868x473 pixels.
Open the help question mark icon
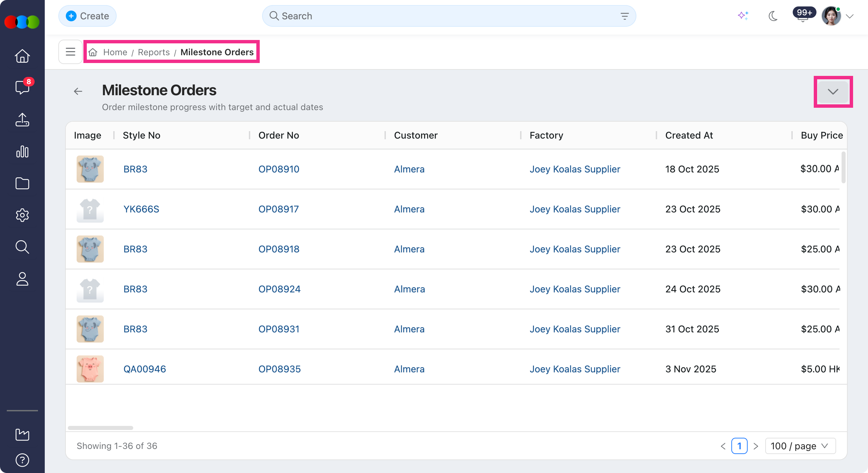22,460
